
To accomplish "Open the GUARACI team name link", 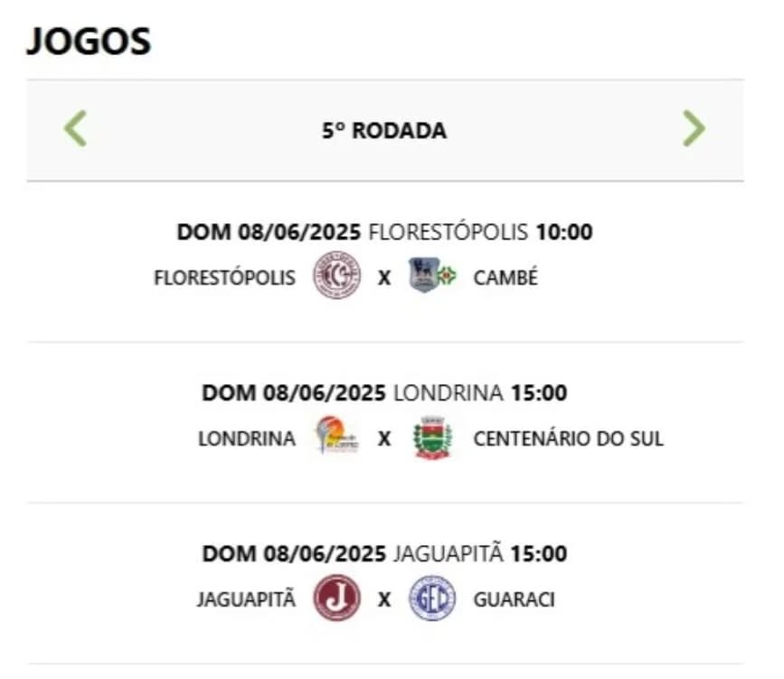I will (514, 600).
